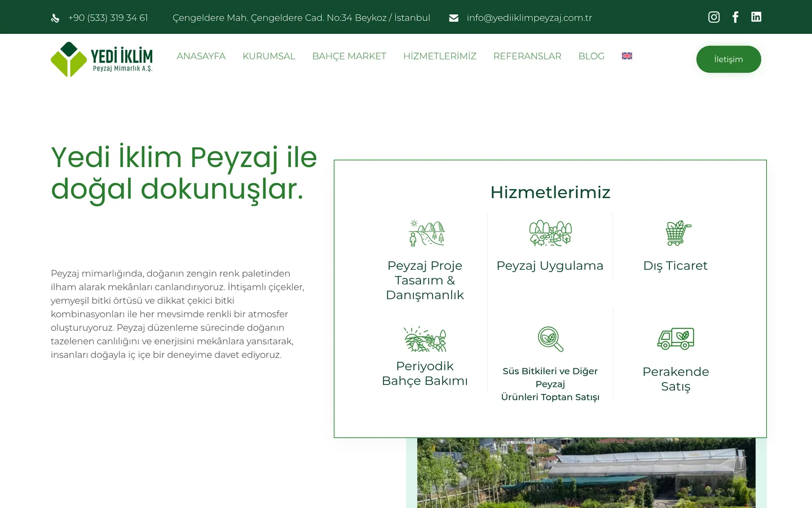Open the Instagram social icon
This screenshot has height=508, width=812.
coord(714,17)
